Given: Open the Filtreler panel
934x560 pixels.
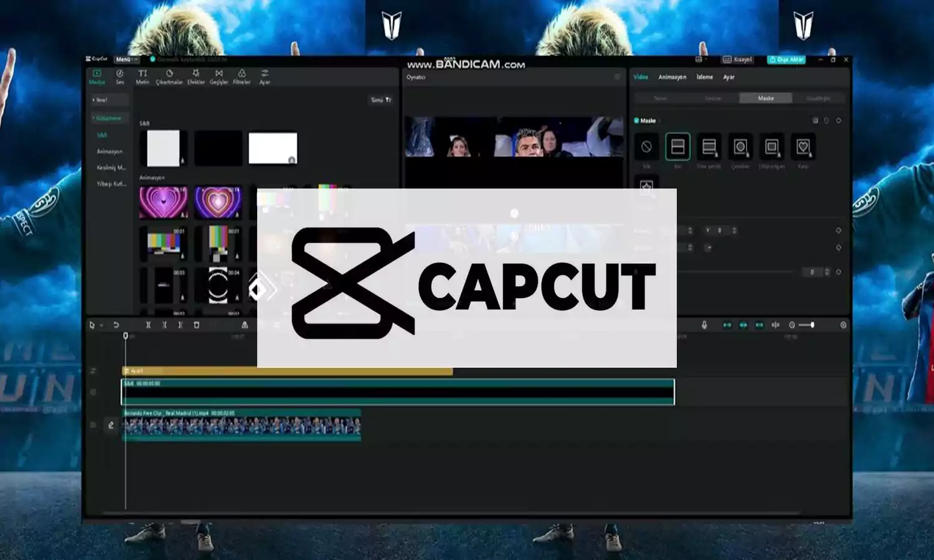Looking at the screenshot, I should pos(242,76).
